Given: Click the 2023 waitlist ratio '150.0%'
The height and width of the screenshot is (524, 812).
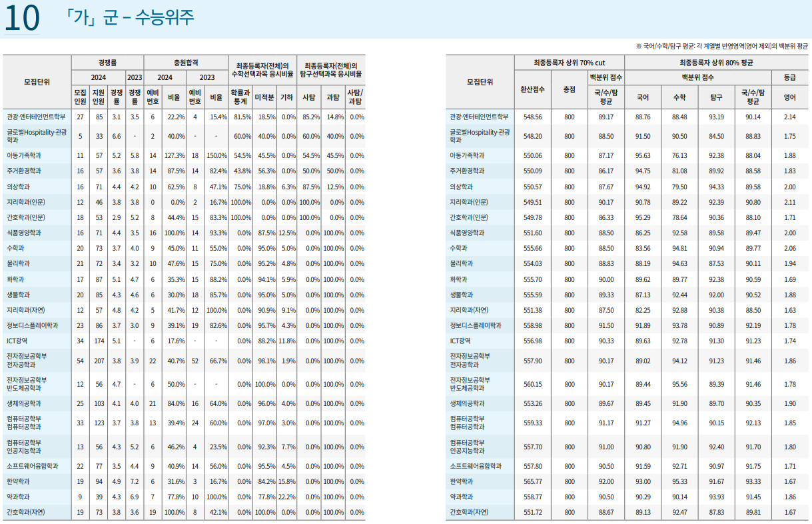Looking at the screenshot, I should tap(217, 155).
